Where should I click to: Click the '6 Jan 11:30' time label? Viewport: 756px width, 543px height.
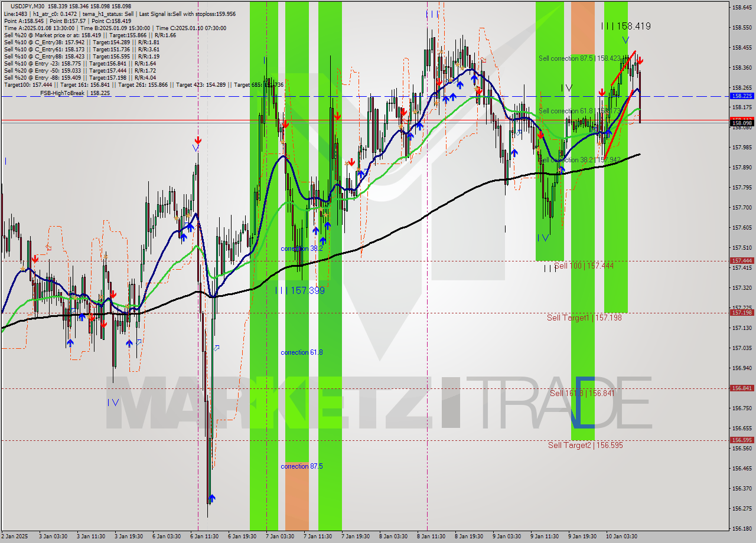click(x=204, y=537)
